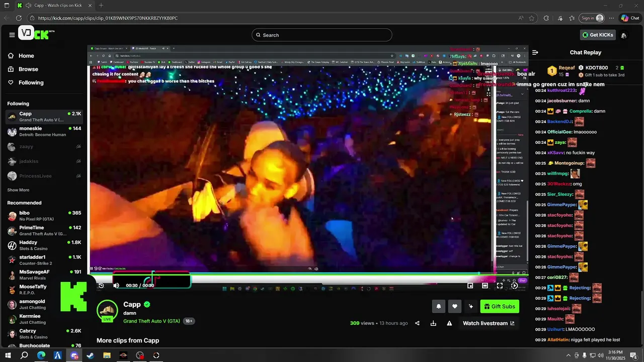This screenshot has height=362, width=644.
Task: Open the hamburger sidebar menu
Action: [12, 35]
